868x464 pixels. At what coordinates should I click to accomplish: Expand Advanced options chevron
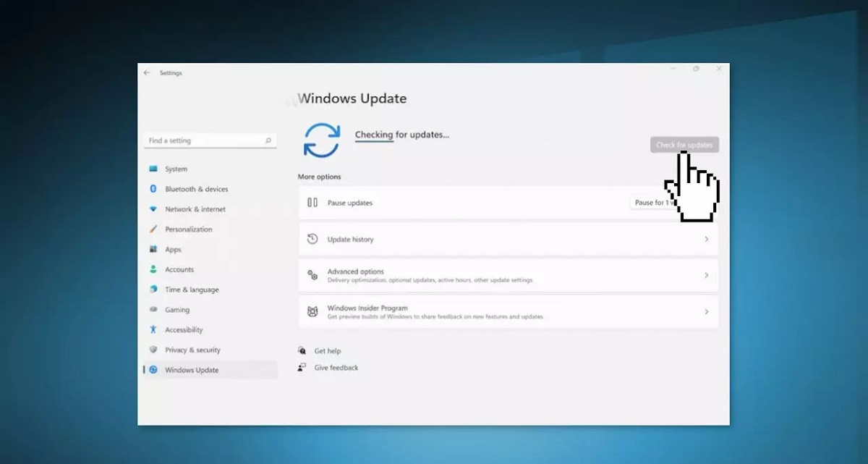707,275
